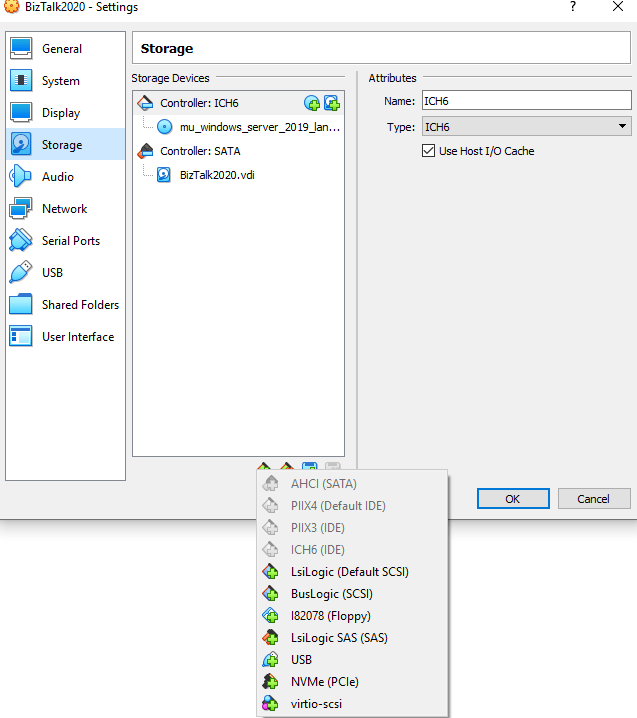The height and width of the screenshot is (718, 637).
Task: Open the Display settings category
Action: click(65, 113)
